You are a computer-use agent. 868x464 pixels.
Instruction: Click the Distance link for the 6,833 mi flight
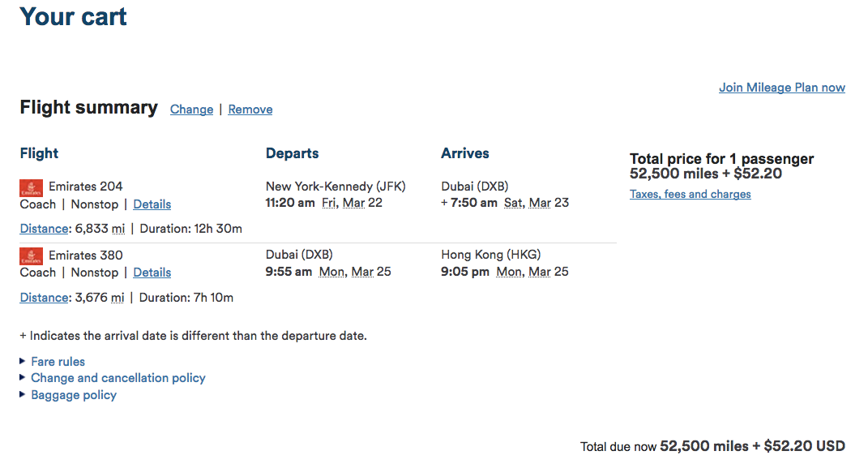[44, 229]
